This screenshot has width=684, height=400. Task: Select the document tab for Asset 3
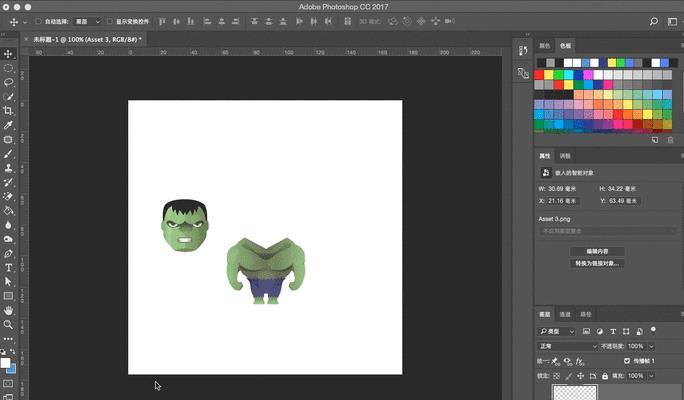[85, 39]
